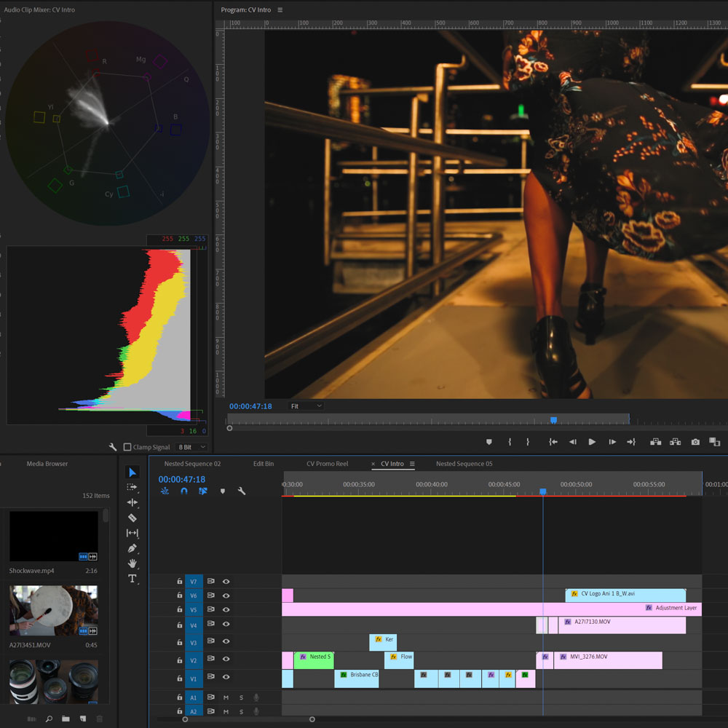Screen dimensions: 728x728
Task: Activate the Selection tool
Action: [132, 472]
